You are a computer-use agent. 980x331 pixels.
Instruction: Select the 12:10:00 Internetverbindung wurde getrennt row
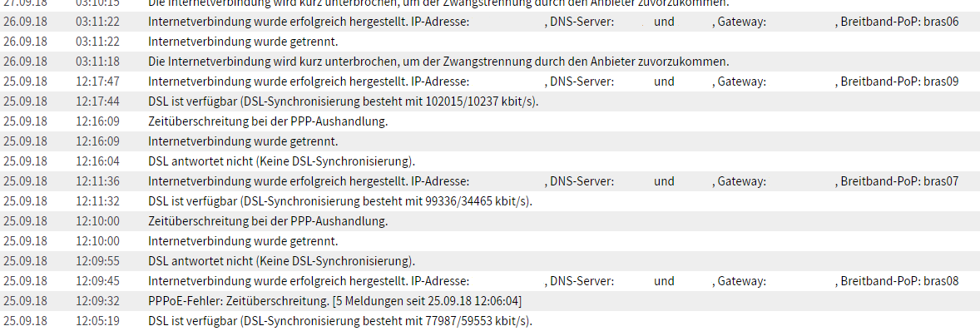point(490,242)
